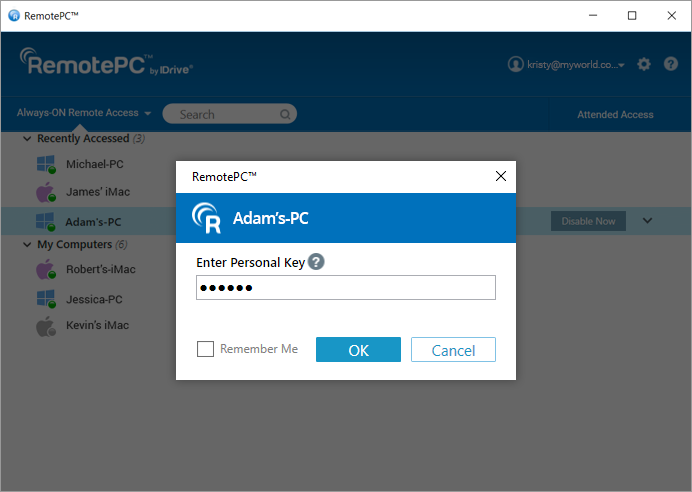The height and width of the screenshot is (492, 692).
Task: Expand the Adam's-PC row options chevron
Action: pos(647,221)
